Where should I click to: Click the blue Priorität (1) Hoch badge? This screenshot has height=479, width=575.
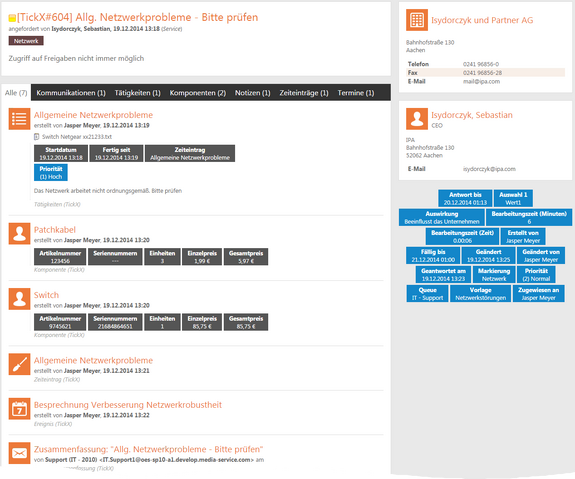tap(51, 172)
